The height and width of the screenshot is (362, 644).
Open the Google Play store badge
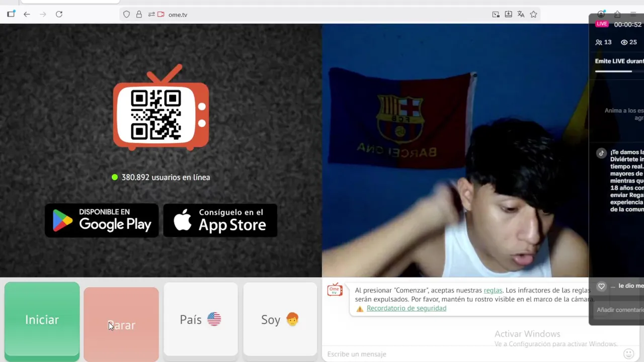(102, 220)
